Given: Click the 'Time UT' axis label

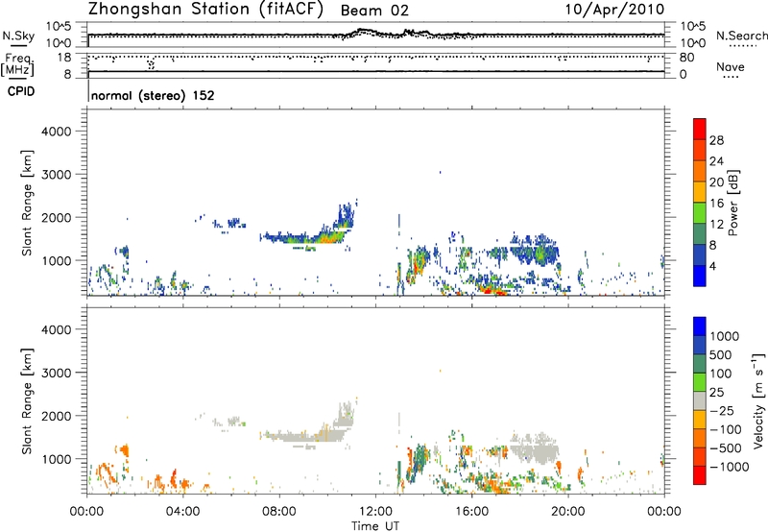Looking at the screenshot, I should click(x=375, y=526).
